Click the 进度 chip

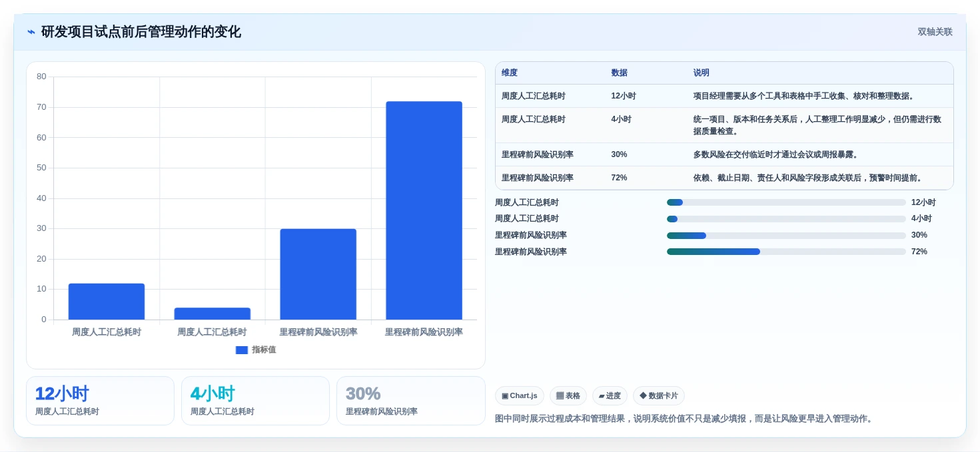[x=610, y=396]
